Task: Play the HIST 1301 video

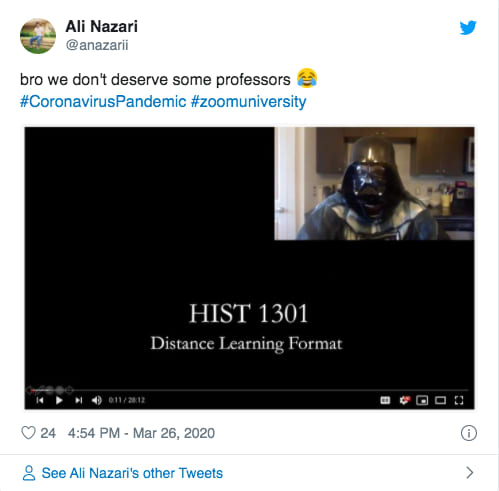Action: [59, 400]
